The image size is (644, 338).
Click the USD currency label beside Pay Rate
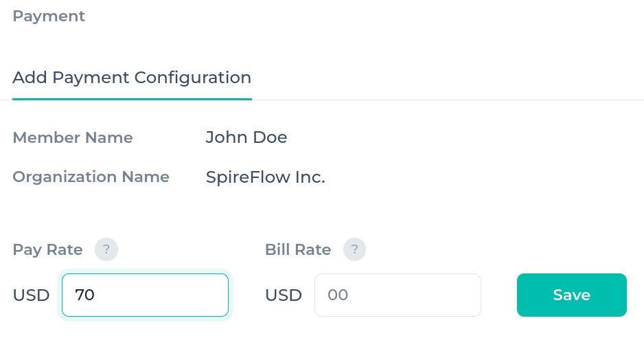click(31, 295)
